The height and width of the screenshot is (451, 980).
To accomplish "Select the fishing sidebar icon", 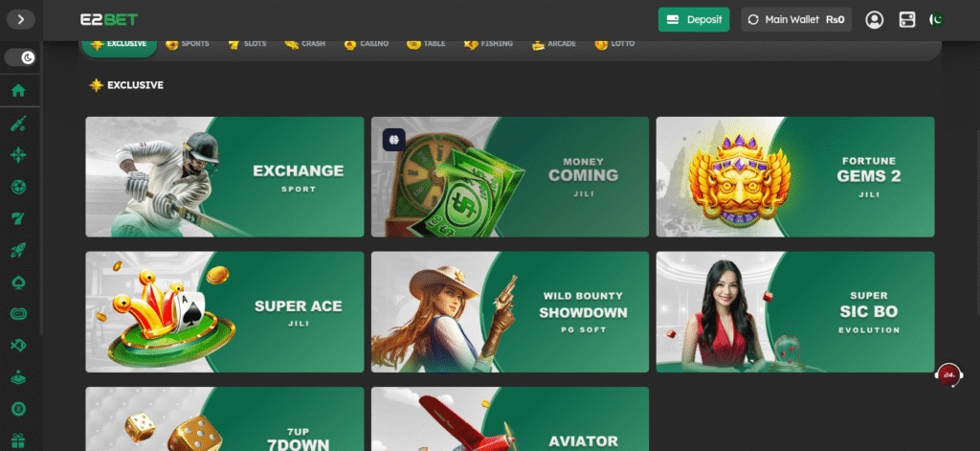I will [x=19, y=346].
